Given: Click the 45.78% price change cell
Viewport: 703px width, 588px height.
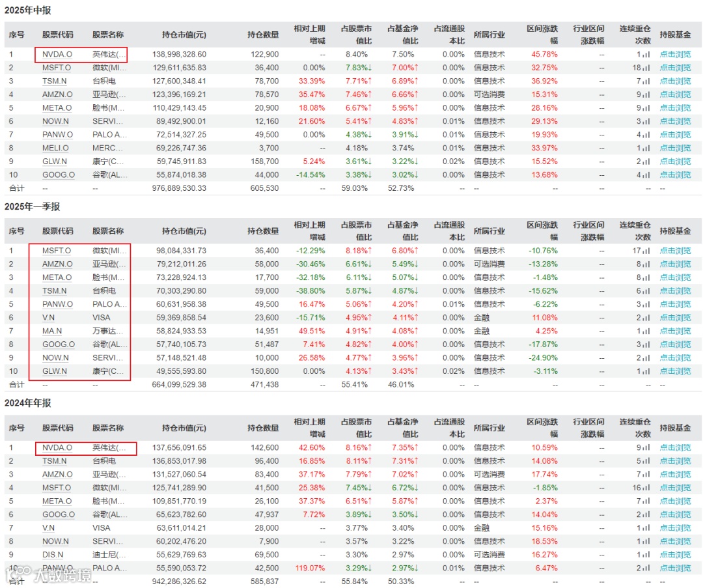Looking at the screenshot, I should coord(545,54).
